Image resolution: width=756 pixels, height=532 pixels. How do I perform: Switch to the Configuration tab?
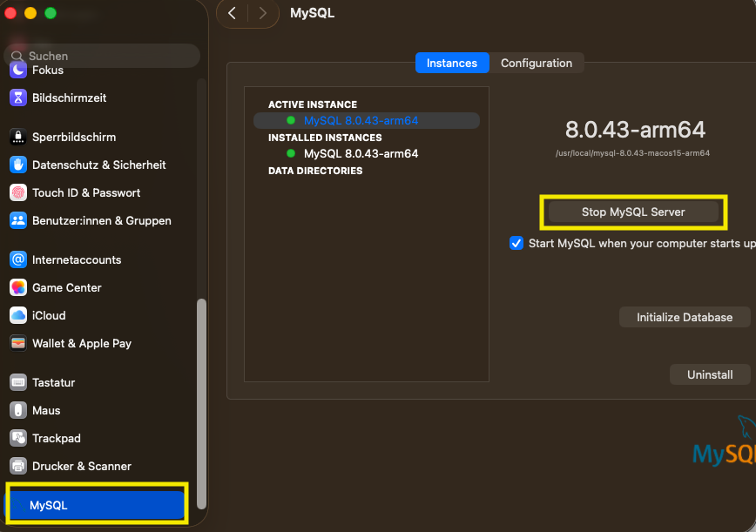coord(537,64)
